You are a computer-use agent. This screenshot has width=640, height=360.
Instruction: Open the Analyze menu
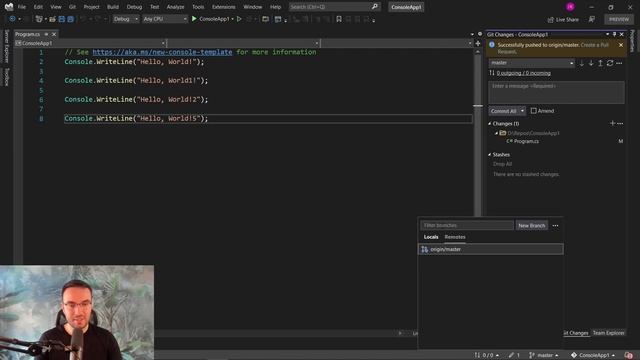[175, 7]
